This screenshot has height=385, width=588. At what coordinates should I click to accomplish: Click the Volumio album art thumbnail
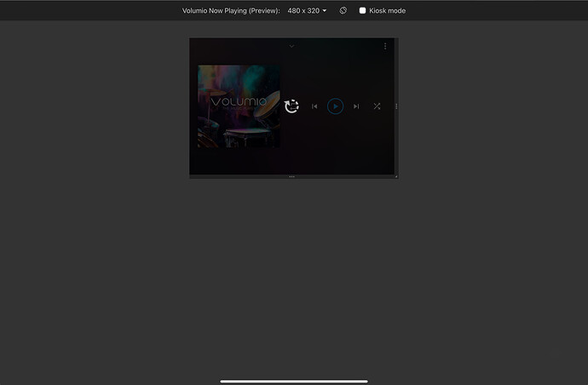(x=239, y=106)
